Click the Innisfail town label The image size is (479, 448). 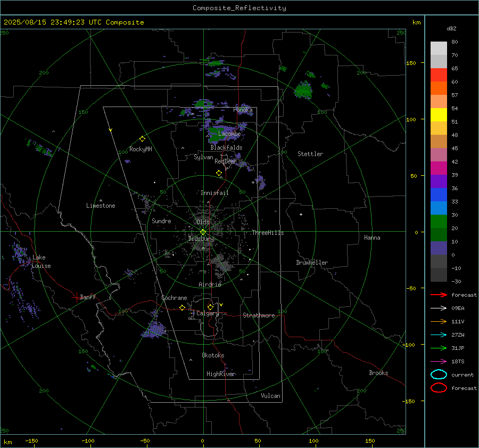214,193
